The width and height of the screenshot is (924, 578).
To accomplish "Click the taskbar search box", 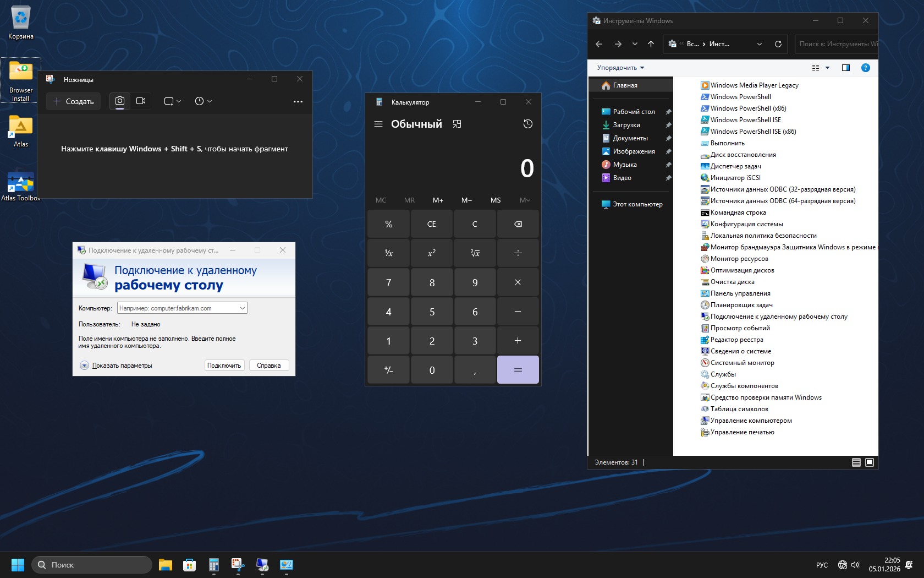I will click(92, 565).
